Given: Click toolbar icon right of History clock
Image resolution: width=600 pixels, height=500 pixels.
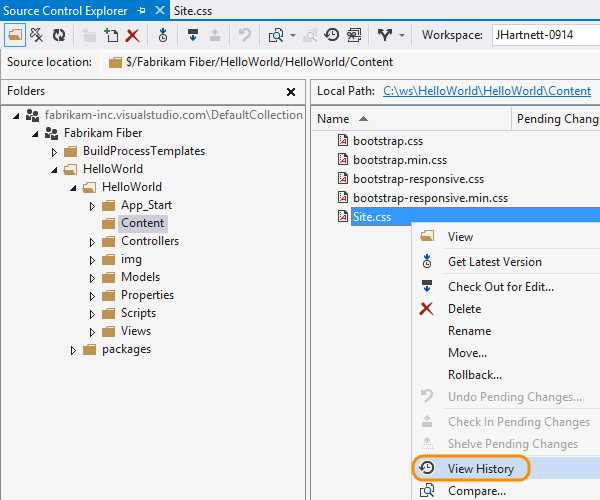Looking at the screenshot, I should [x=354, y=35].
